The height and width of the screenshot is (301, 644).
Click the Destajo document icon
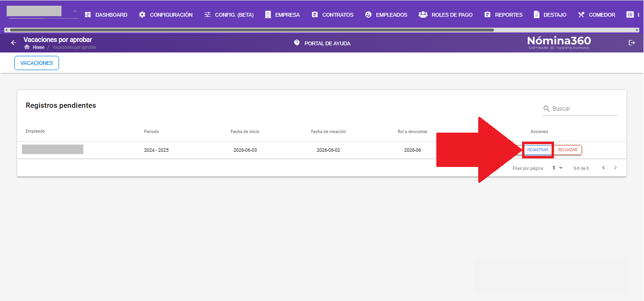537,15
